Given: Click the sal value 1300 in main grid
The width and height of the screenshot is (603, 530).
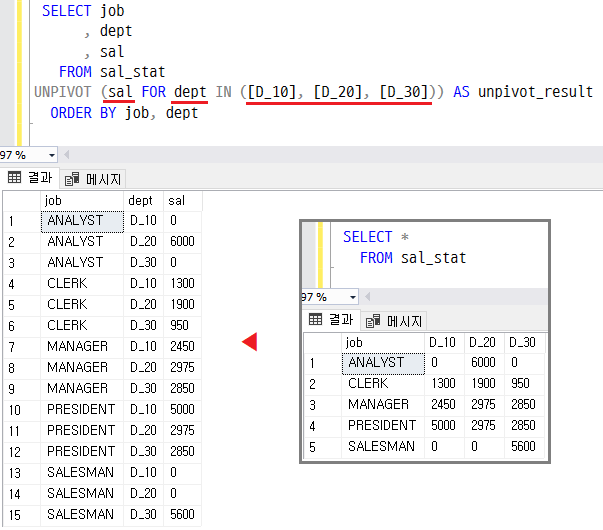Looking at the screenshot, I should pyautogui.click(x=182, y=284).
